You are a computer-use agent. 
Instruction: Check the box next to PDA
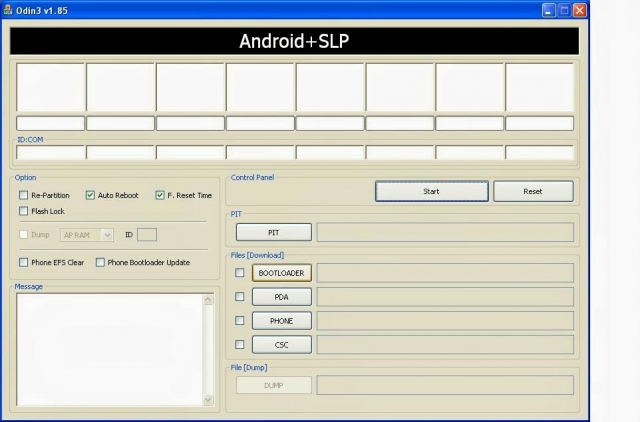[x=239, y=296]
